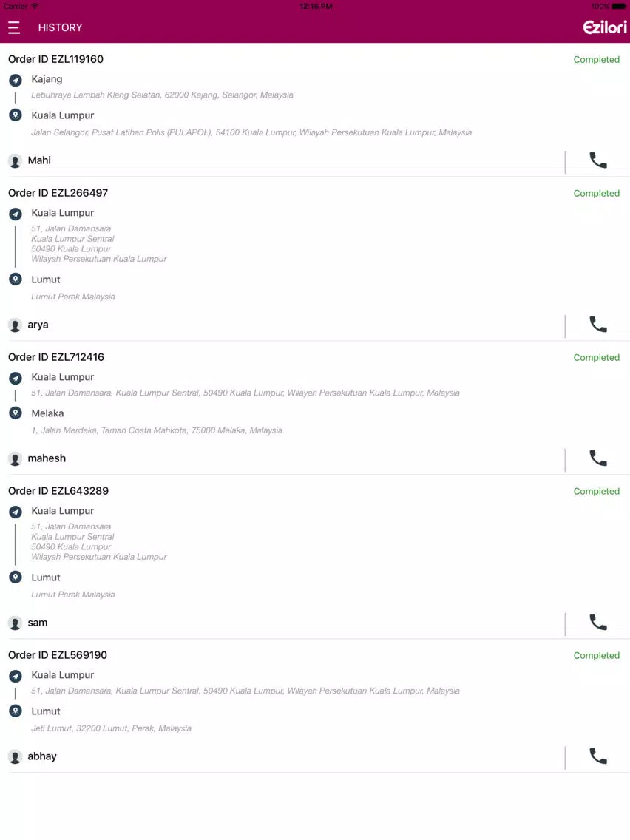This screenshot has width=630, height=840.
Task: Select the Jeti Lumut address line
Action: pos(111,728)
